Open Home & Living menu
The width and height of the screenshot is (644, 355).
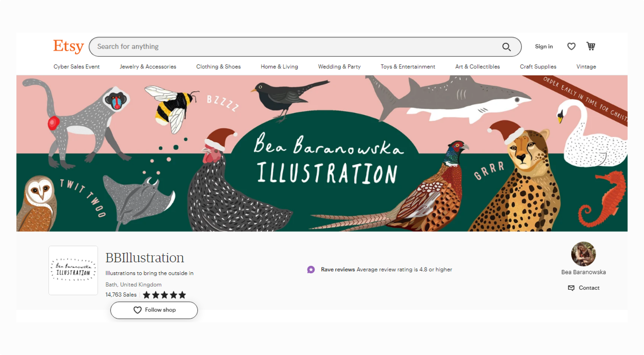pyautogui.click(x=279, y=67)
